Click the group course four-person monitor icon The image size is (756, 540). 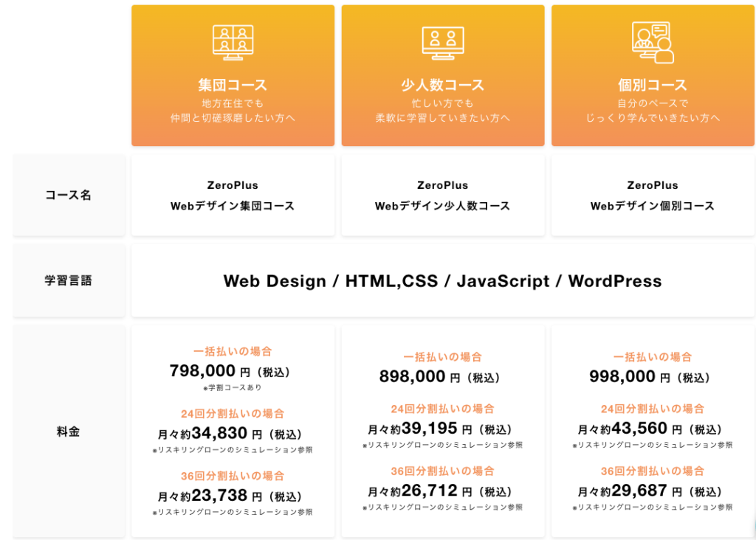click(x=233, y=41)
